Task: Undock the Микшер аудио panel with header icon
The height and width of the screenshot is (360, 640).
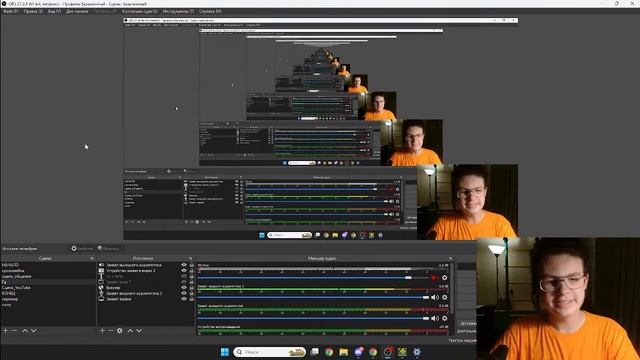Action: [451, 258]
